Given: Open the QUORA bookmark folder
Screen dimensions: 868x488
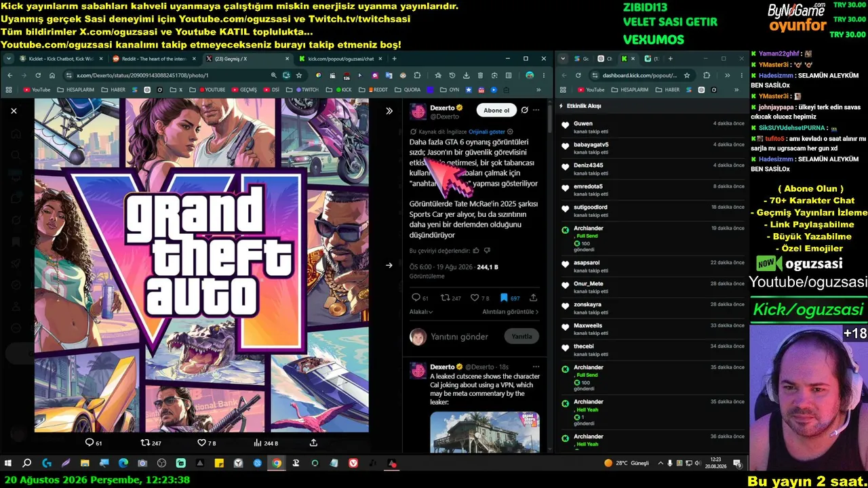Looking at the screenshot, I should (408, 89).
